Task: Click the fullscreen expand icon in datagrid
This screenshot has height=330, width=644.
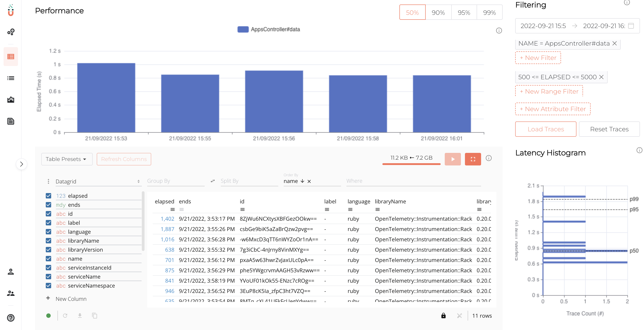Action: (x=473, y=159)
